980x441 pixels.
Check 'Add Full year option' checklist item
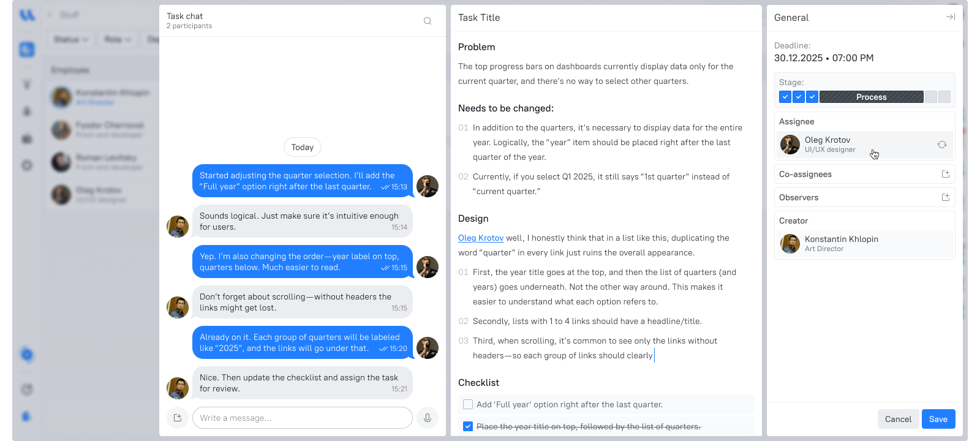coord(468,404)
